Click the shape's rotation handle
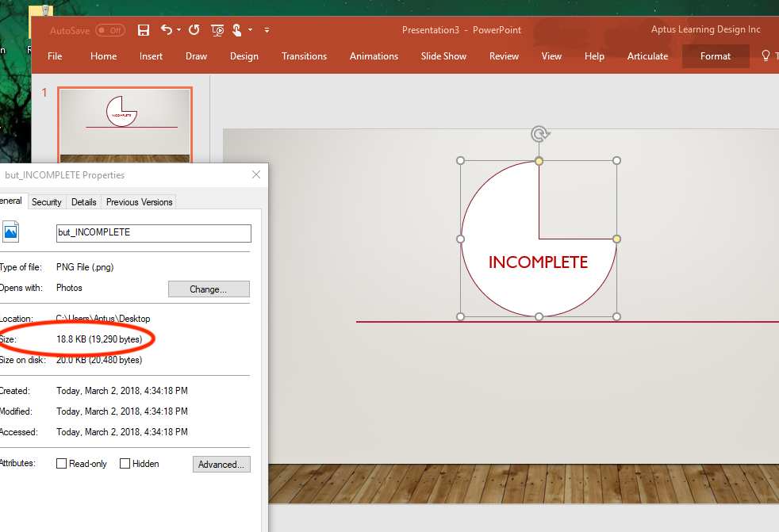This screenshot has height=532, width=779. point(539,133)
